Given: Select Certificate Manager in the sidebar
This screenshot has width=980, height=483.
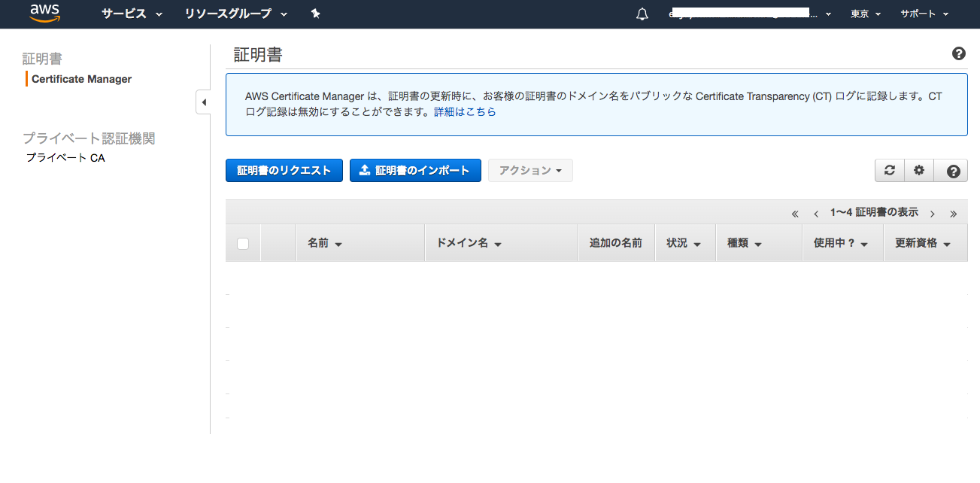Looking at the screenshot, I should (81, 79).
